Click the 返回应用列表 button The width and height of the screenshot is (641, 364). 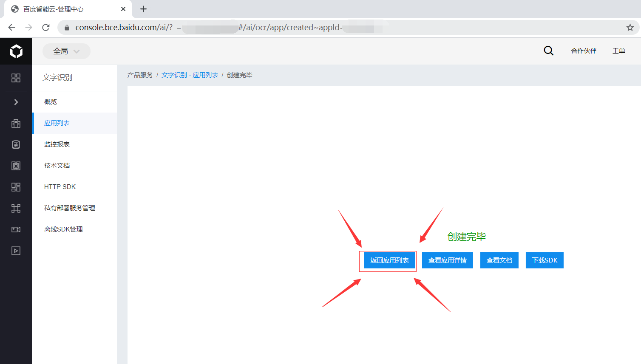coord(389,260)
